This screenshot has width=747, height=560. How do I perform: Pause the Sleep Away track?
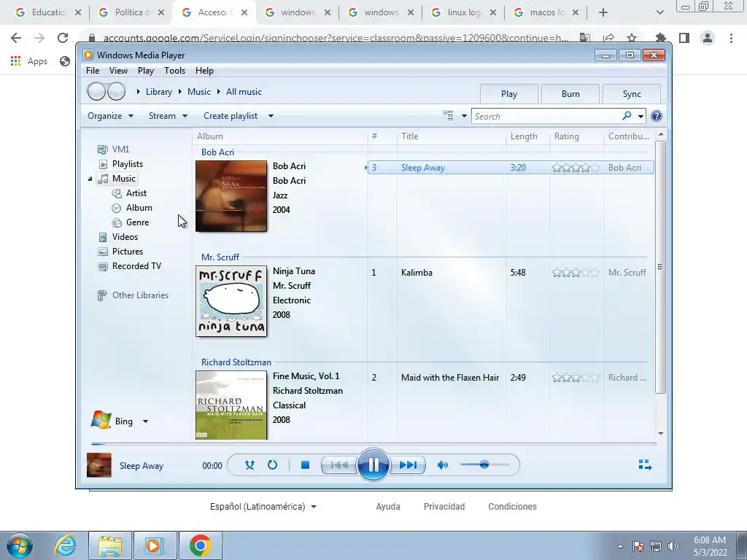(373, 464)
